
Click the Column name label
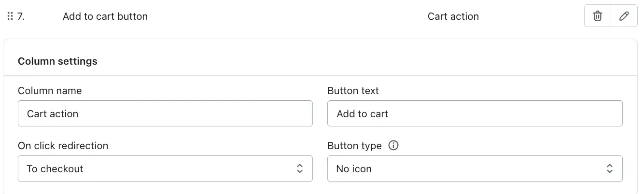[x=50, y=91]
